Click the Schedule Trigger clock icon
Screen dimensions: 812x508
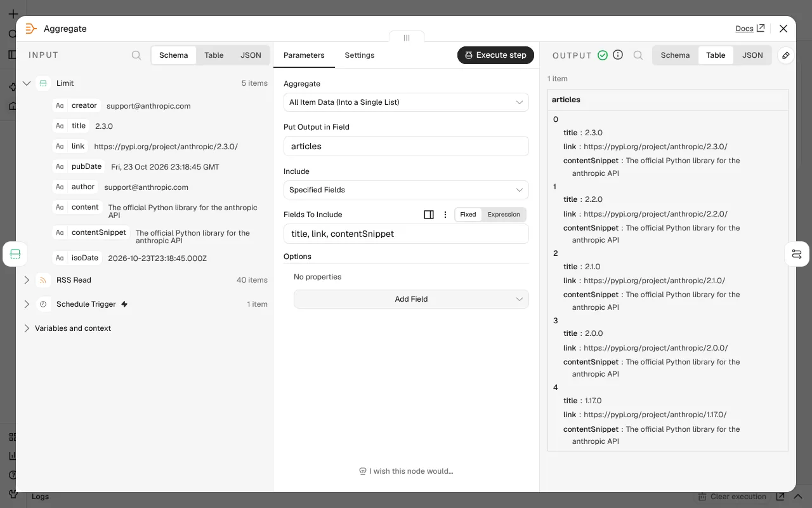click(43, 304)
